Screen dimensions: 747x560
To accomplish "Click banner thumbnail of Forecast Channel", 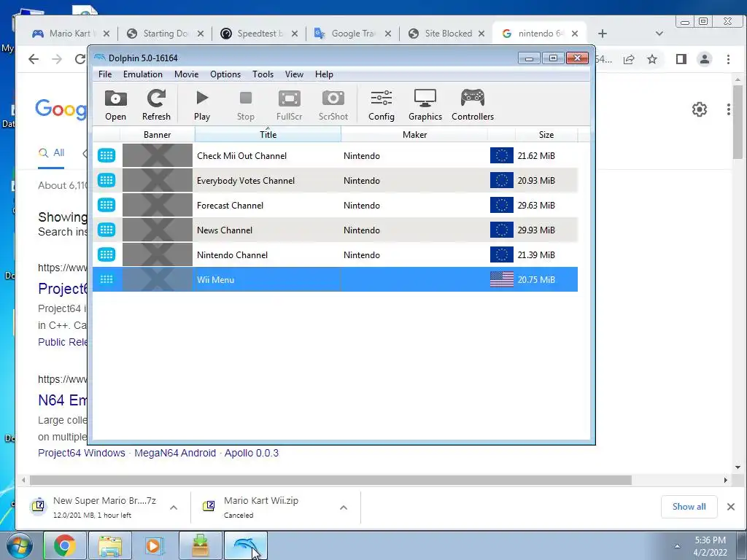I will tap(158, 205).
